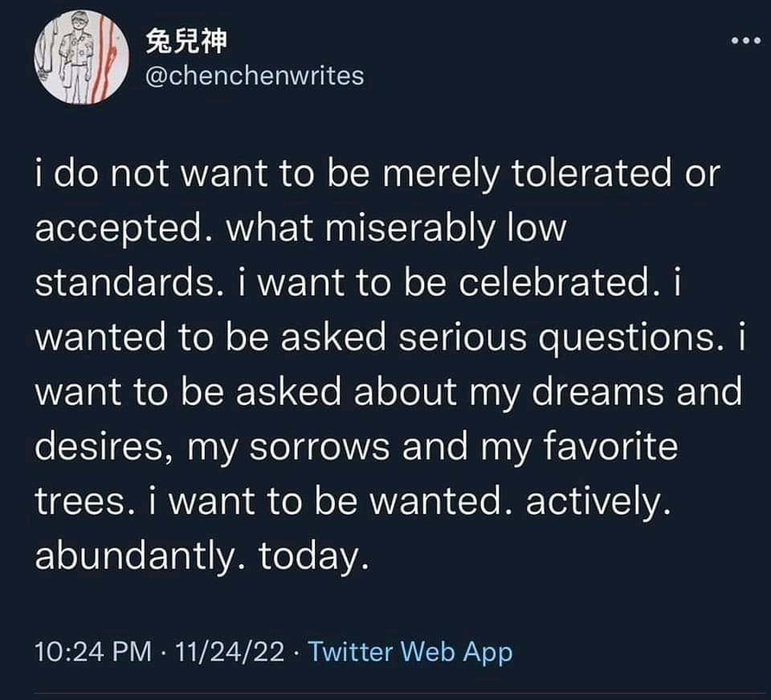This screenshot has width=771, height=700.
Task: Click the phrase 'about my dreams and'
Action: click(548, 393)
